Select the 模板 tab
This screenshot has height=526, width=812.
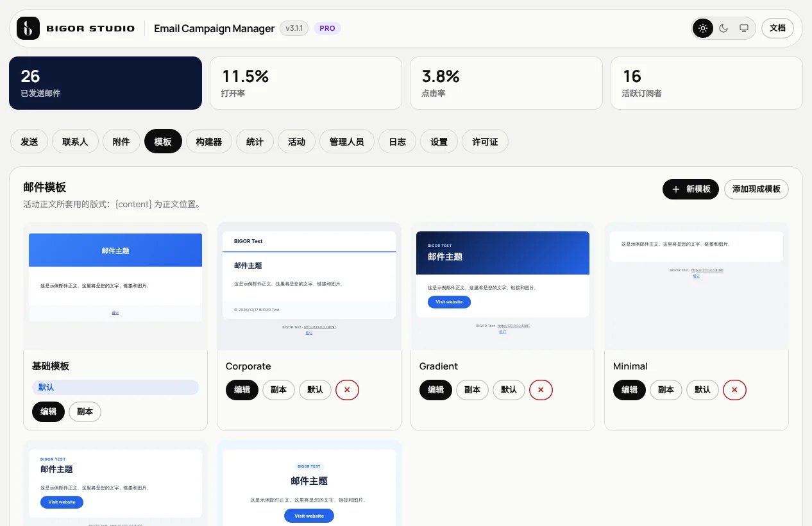163,142
